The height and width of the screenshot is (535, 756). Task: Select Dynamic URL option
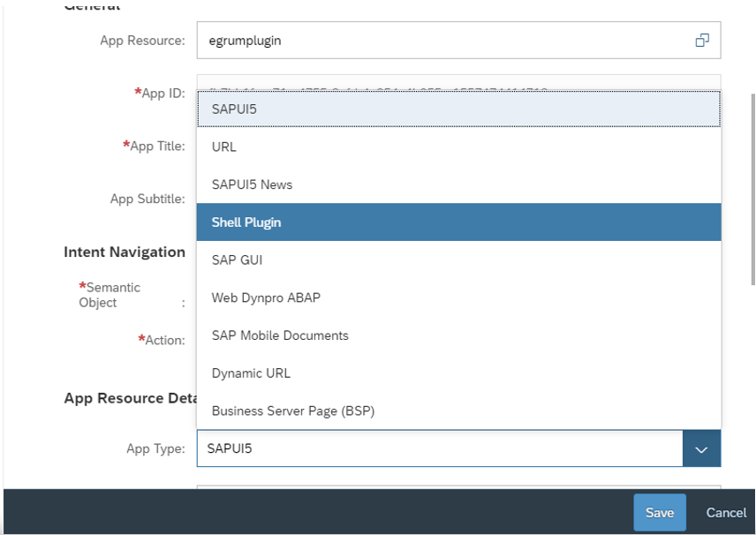tap(458, 373)
